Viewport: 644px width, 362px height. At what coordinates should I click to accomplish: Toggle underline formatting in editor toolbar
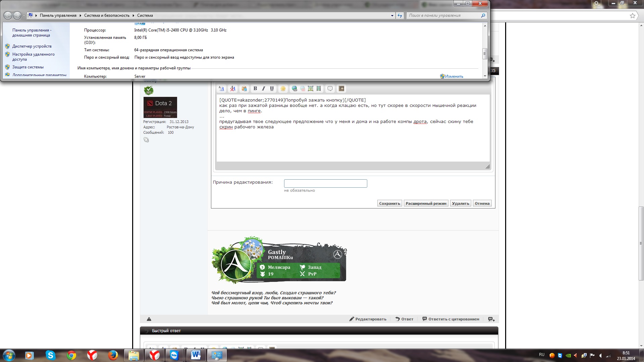272,88
